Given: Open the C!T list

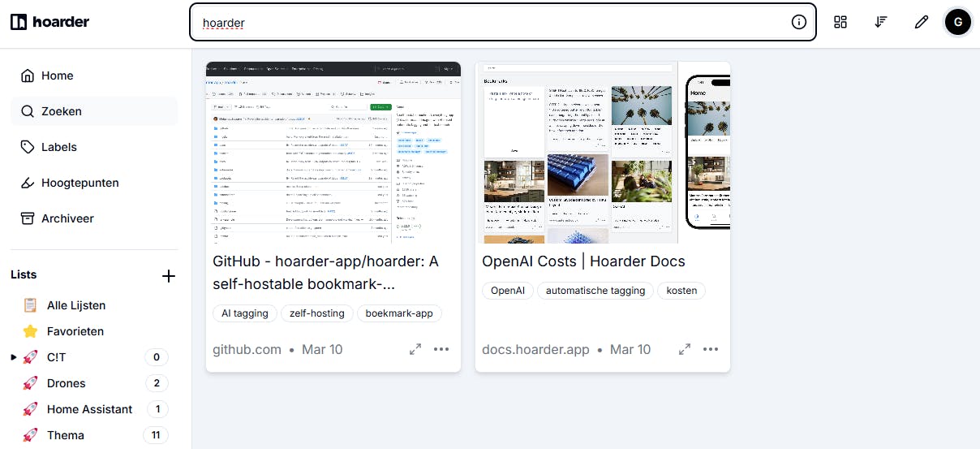Looking at the screenshot, I should click(x=57, y=357).
